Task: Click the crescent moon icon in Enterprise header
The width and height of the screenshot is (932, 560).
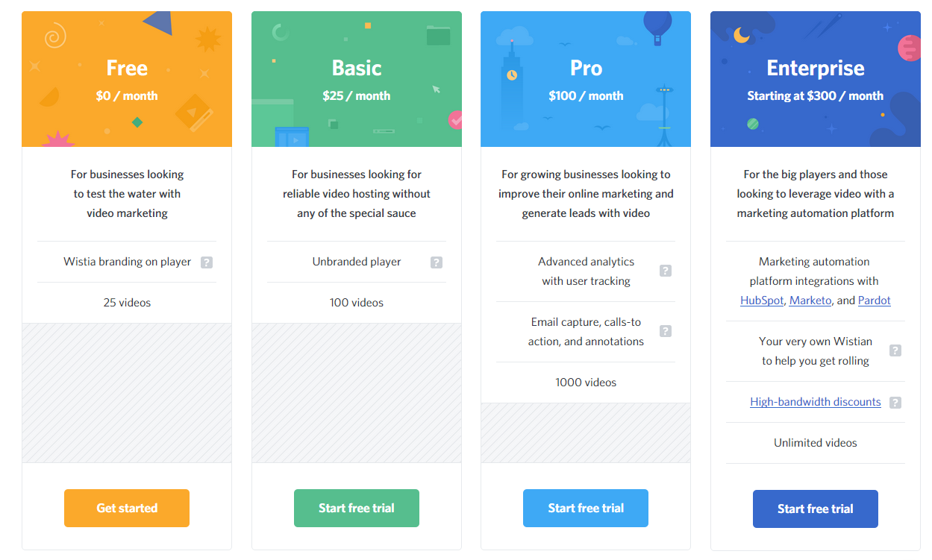Action: coord(741,34)
